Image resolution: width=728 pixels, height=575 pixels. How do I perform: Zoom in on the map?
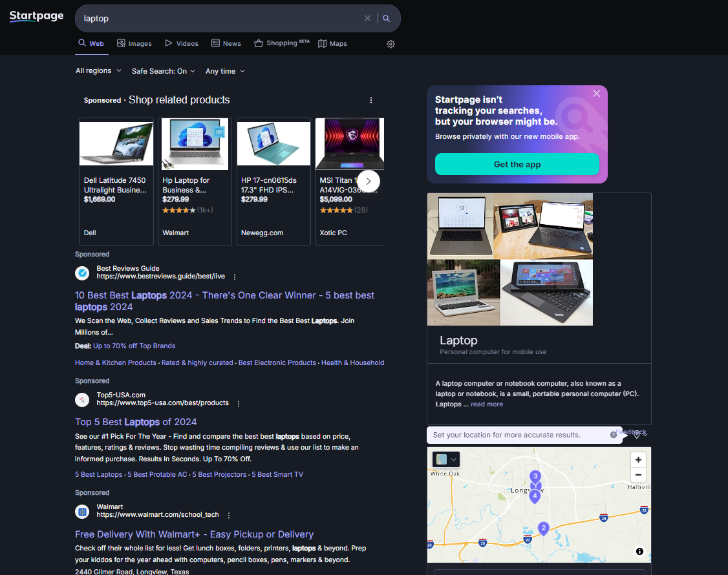pyautogui.click(x=638, y=459)
